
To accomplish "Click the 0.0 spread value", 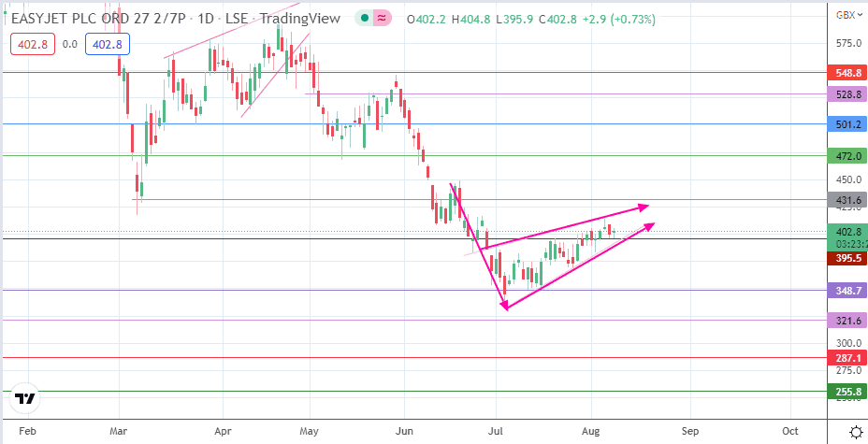I will click(x=70, y=44).
